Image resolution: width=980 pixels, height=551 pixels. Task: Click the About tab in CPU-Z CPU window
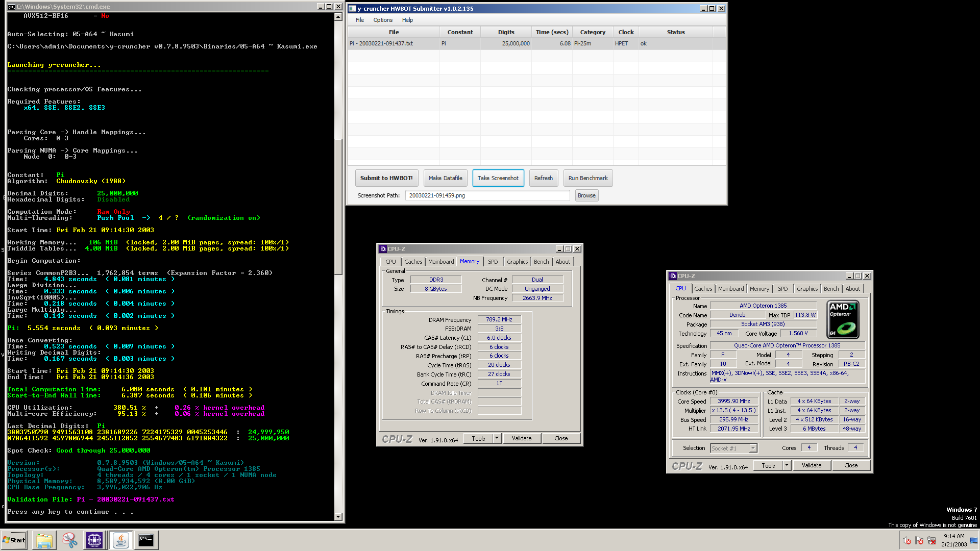852,289
